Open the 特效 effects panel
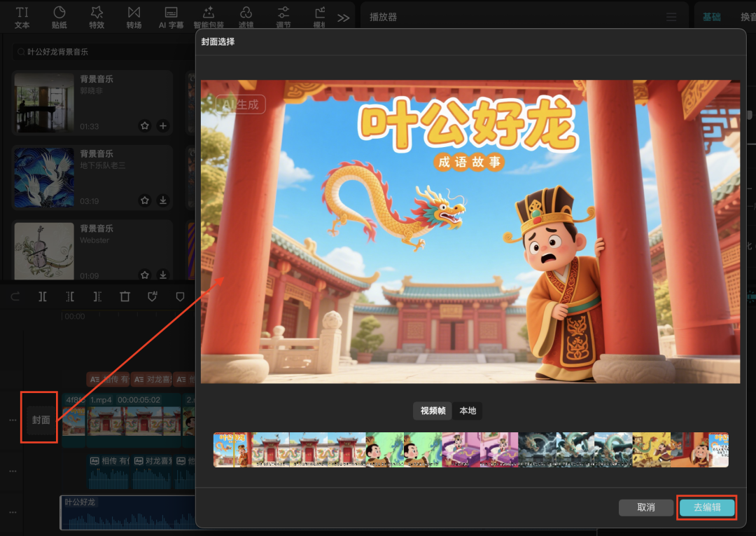The height and width of the screenshot is (536, 756). click(x=97, y=17)
